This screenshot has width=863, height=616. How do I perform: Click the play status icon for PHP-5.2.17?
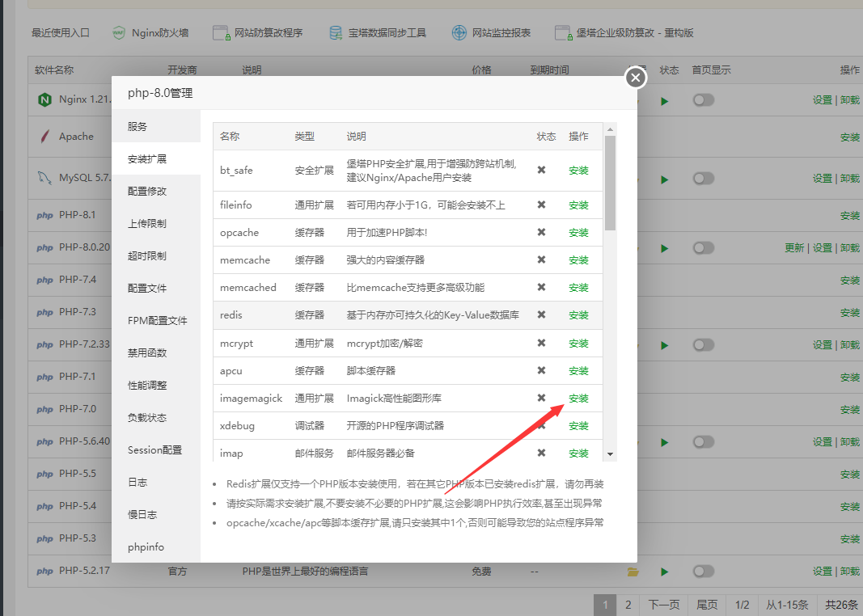(664, 572)
